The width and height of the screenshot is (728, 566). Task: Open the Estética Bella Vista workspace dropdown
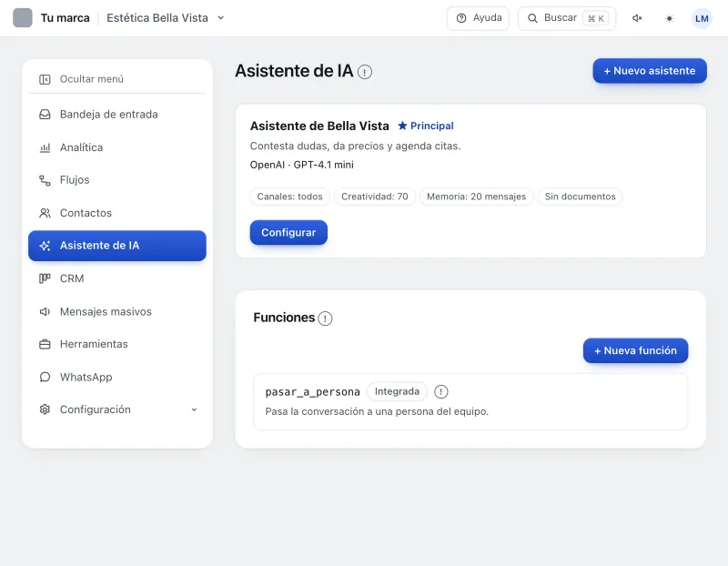[166, 18]
